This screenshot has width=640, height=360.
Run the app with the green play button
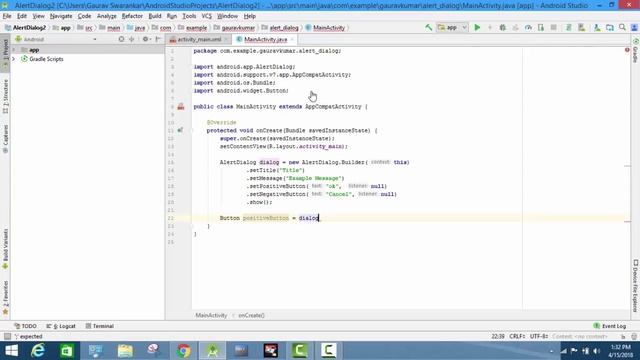click(x=477, y=27)
